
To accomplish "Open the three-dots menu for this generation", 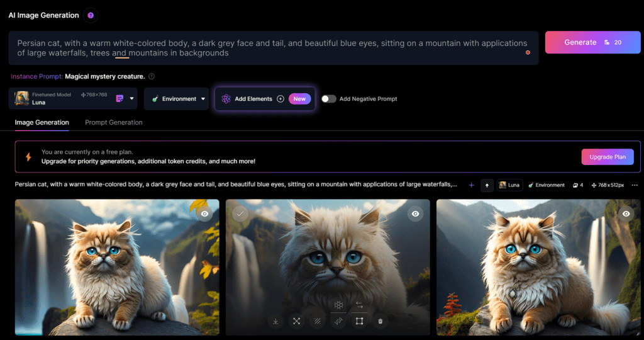I will (x=635, y=185).
